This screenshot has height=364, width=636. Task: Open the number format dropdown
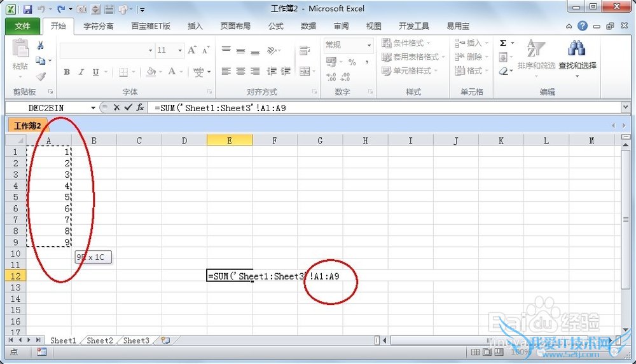pos(369,45)
